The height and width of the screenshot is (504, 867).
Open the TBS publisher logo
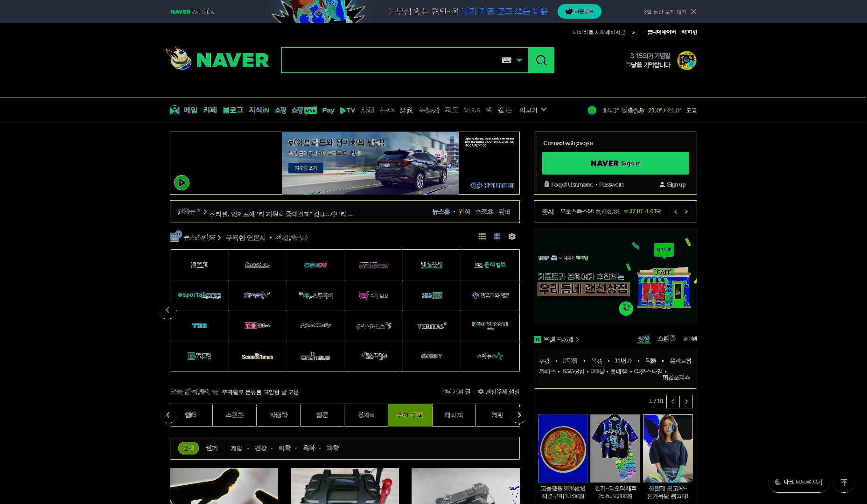199,325
